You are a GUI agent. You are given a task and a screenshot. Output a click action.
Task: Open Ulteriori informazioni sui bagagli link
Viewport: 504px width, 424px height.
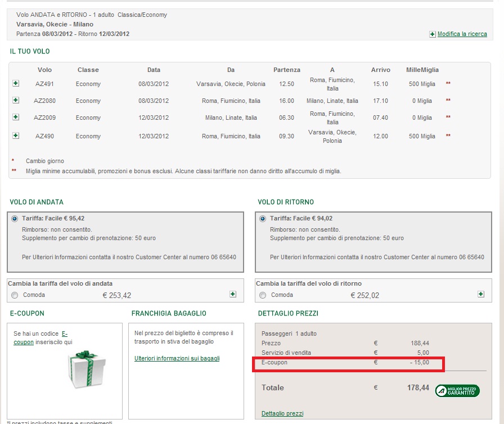pos(177,358)
